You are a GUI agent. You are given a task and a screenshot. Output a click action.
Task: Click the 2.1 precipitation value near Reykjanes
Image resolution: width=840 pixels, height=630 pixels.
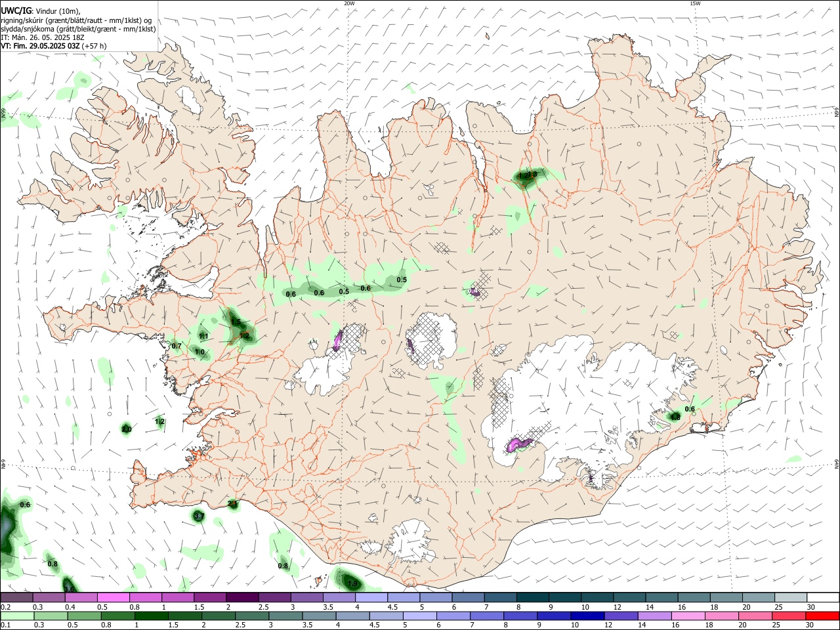click(x=232, y=503)
